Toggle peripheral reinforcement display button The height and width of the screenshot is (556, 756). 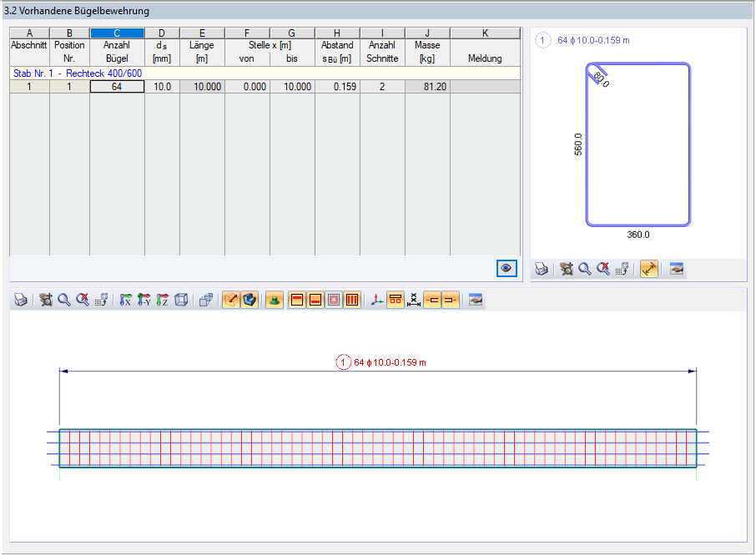(334, 300)
